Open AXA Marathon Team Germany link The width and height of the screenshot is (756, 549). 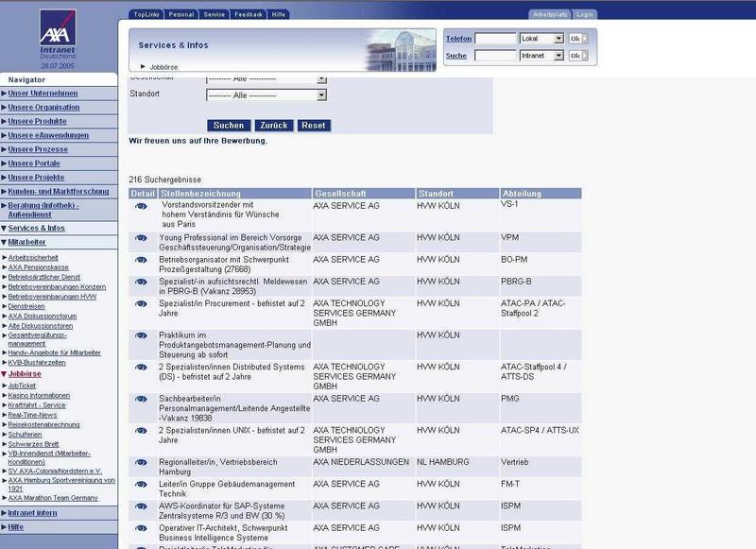(x=53, y=498)
